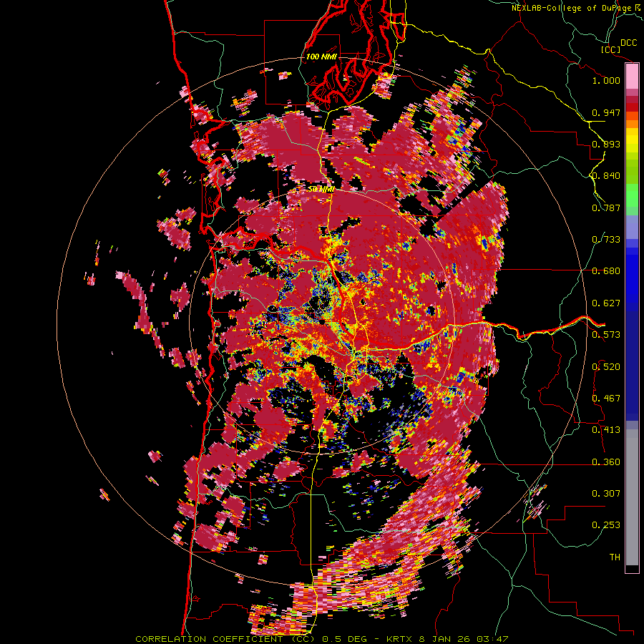Click the 100 NMI range ring label
The width and height of the screenshot is (644, 644).
pos(321,57)
